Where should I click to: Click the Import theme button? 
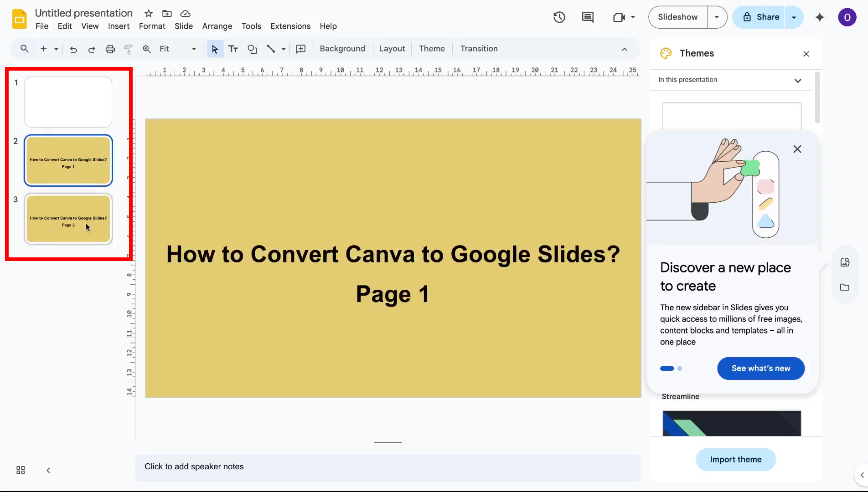point(735,459)
